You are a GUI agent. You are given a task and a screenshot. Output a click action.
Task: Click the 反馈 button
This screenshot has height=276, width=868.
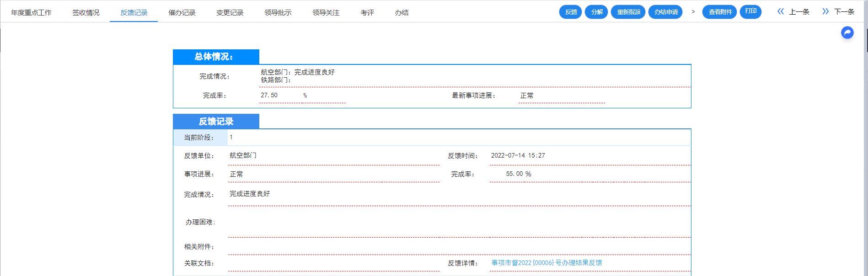click(x=571, y=12)
